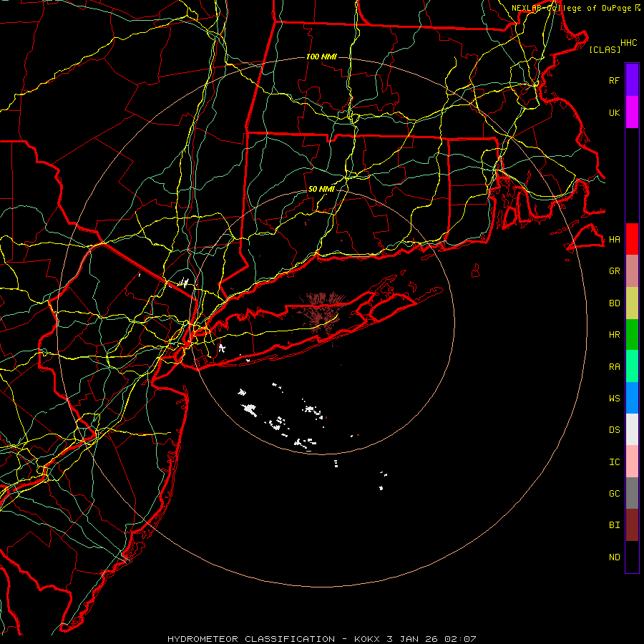
Task: Click the HA legend label
Action: 614,239
